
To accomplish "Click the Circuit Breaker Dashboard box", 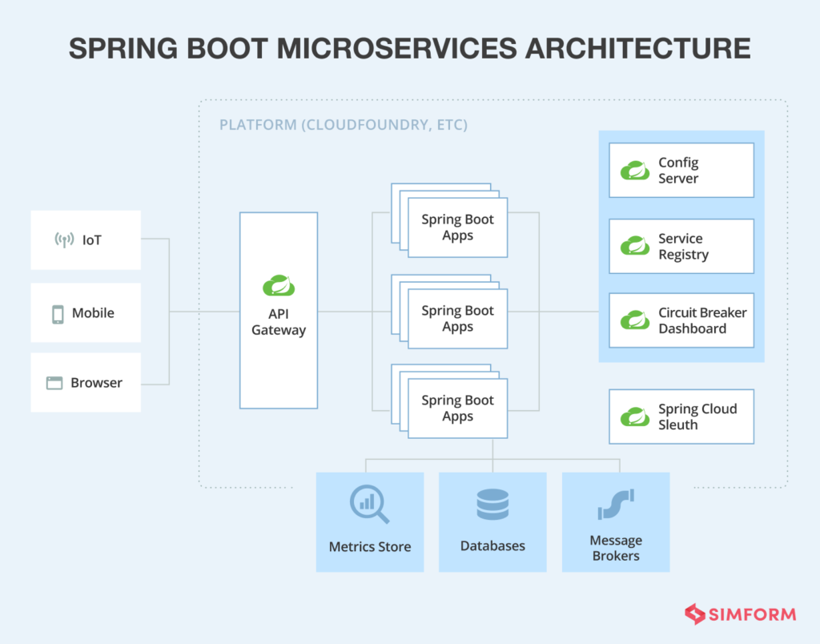I will point(681,320).
